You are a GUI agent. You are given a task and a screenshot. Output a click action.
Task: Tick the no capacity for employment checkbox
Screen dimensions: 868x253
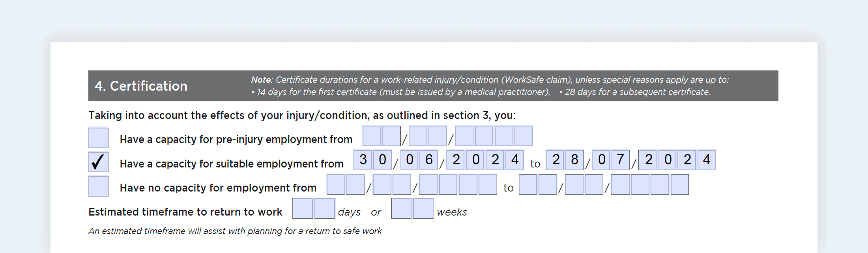click(98, 186)
